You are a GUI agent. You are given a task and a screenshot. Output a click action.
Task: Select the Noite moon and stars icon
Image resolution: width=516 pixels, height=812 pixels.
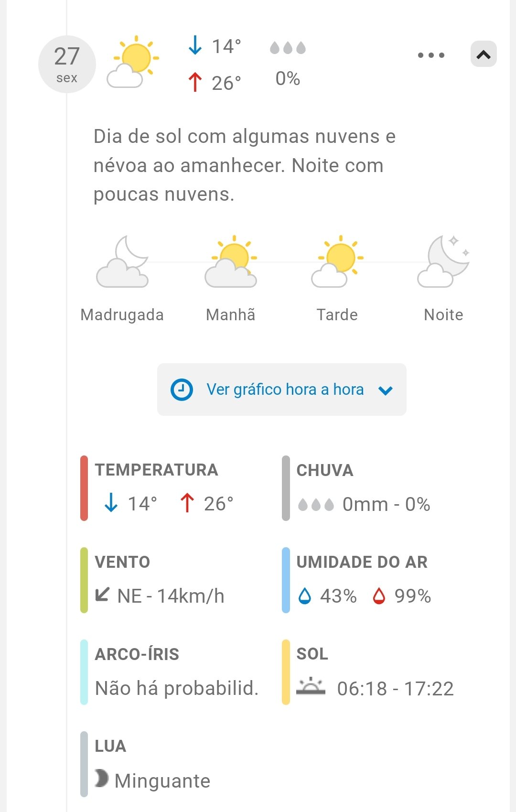click(443, 262)
